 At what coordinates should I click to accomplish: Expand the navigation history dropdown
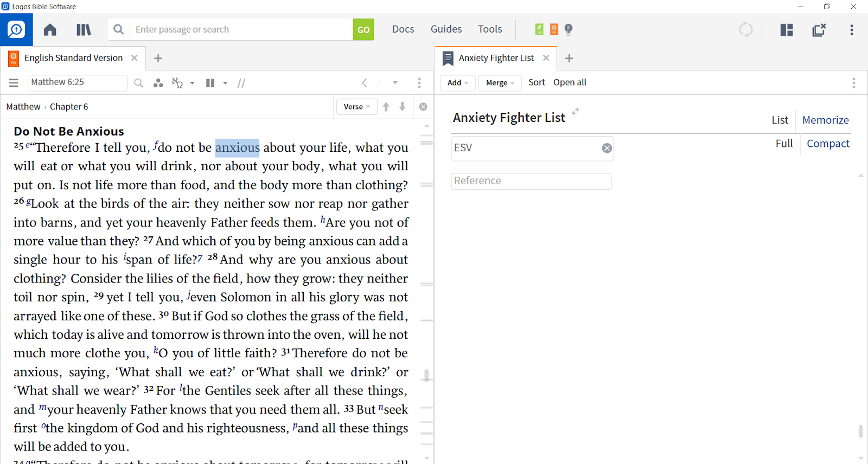tap(395, 83)
